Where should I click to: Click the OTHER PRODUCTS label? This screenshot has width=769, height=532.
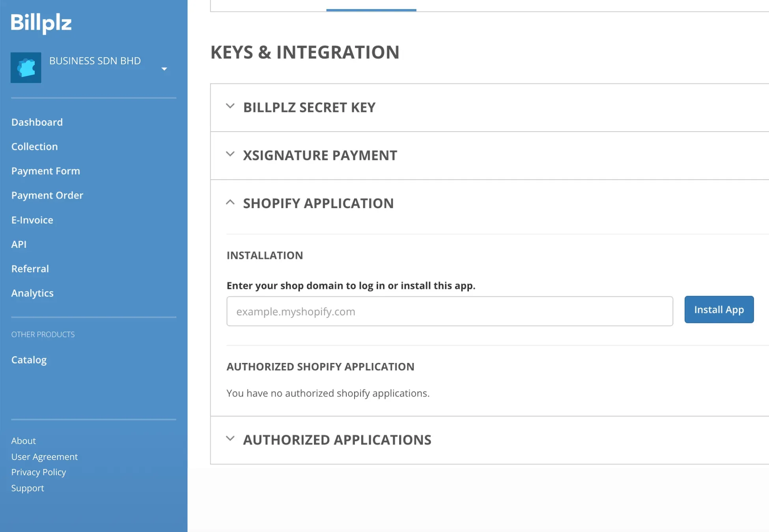click(x=43, y=335)
